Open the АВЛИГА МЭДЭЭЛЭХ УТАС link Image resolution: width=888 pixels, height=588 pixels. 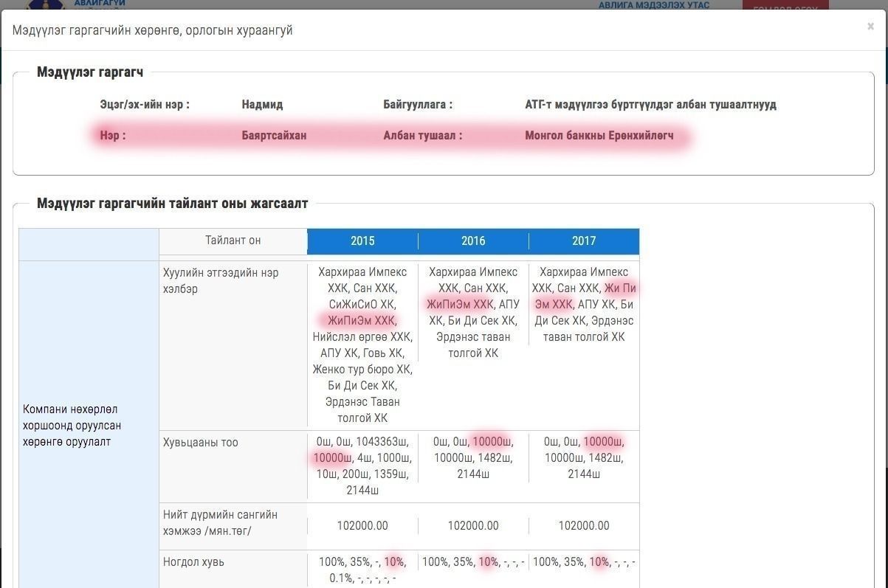click(653, 5)
